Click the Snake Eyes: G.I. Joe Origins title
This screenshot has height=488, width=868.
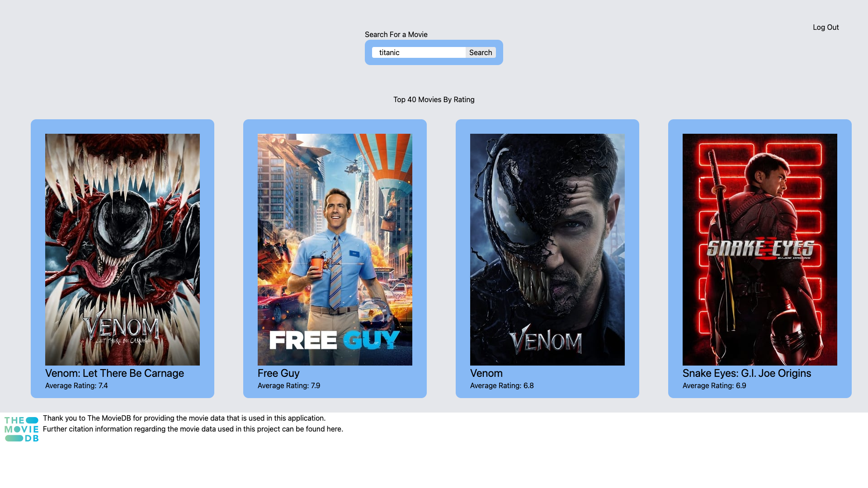point(746,373)
